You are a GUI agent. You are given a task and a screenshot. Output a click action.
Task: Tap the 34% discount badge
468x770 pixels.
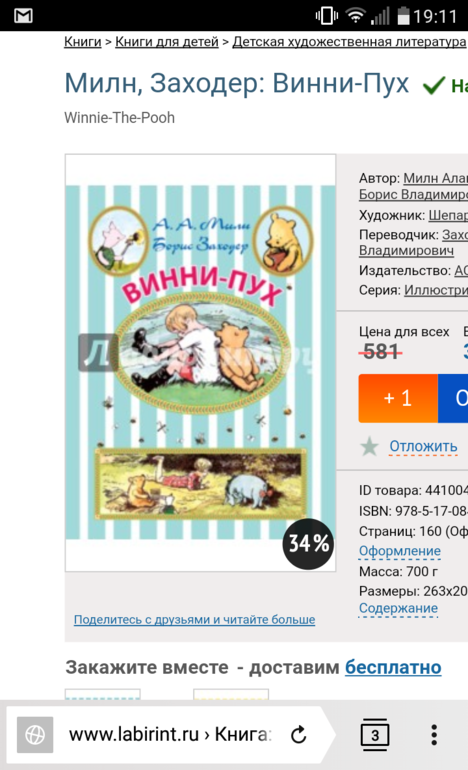pos(308,544)
